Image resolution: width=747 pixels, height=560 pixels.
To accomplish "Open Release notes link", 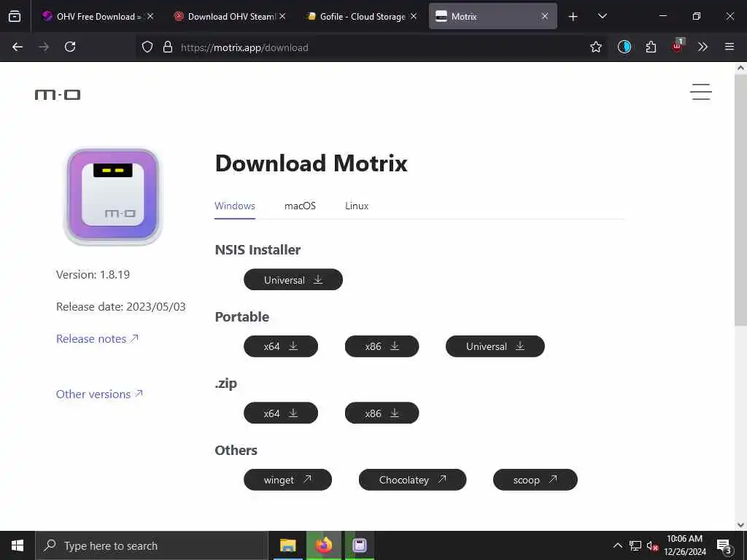I will [97, 338].
